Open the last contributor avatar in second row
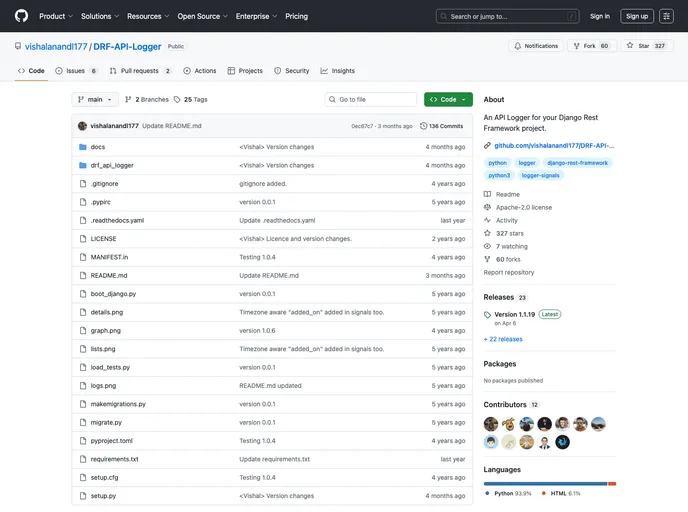Viewport: 688px width, 512px height. tap(563, 442)
